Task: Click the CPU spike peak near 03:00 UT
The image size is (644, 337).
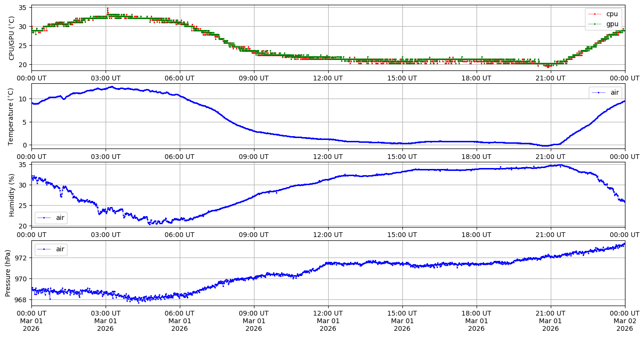Action: (107, 8)
